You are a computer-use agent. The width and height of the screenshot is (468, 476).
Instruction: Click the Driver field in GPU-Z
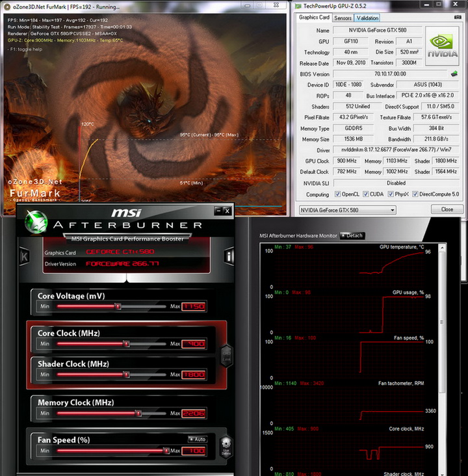tap(396, 150)
